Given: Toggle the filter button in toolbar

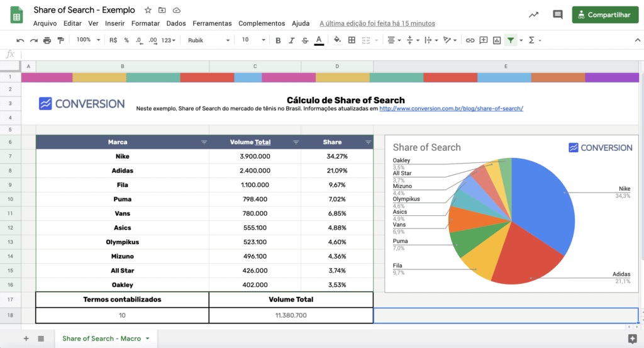Looking at the screenshot, I should click(x=511, y=40).
